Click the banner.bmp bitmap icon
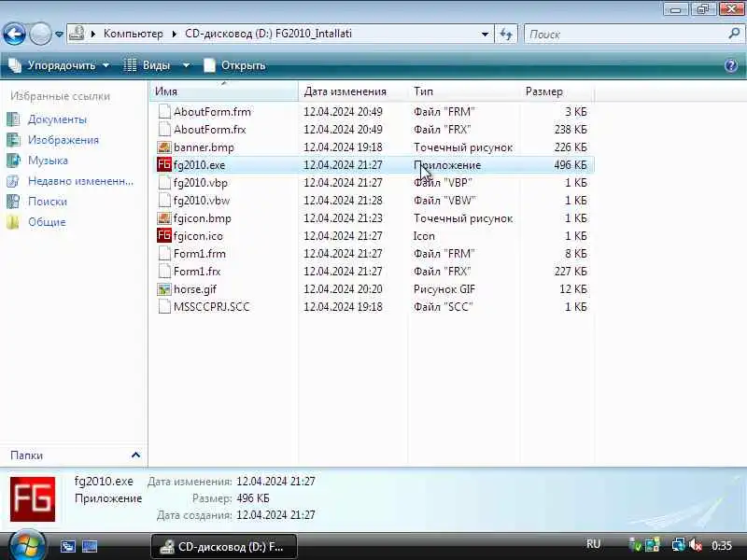Viewport: 747px width, 560px height. pos(164,147)
